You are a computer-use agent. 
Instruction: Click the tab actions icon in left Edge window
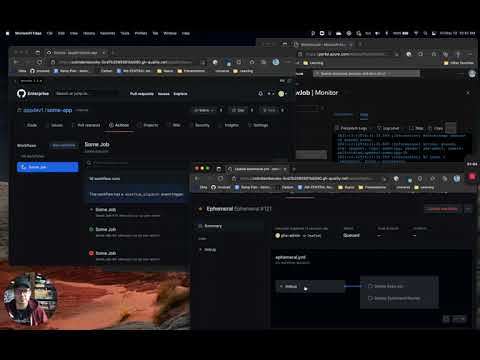pos(37,53)
